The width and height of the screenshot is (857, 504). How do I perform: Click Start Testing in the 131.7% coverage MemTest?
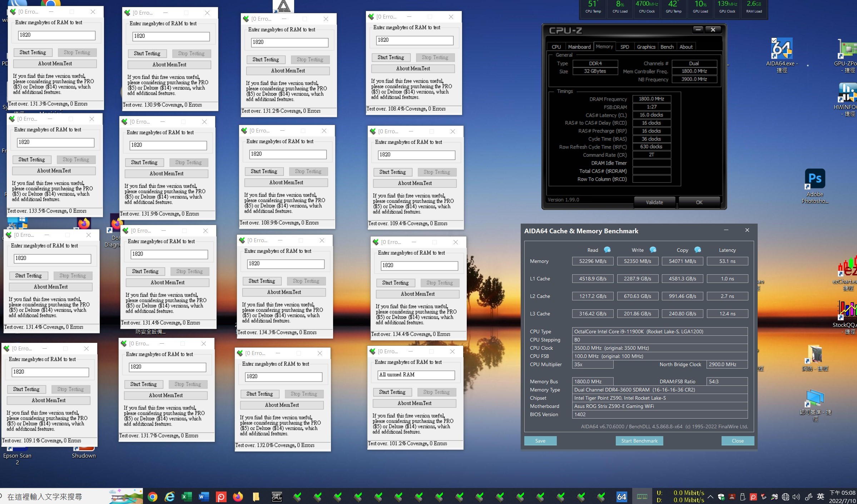143,384
